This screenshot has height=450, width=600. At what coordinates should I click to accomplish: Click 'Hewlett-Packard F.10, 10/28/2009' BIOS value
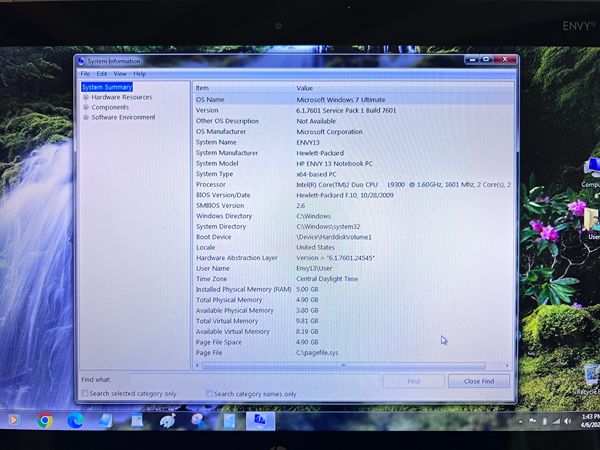(345, 195)
